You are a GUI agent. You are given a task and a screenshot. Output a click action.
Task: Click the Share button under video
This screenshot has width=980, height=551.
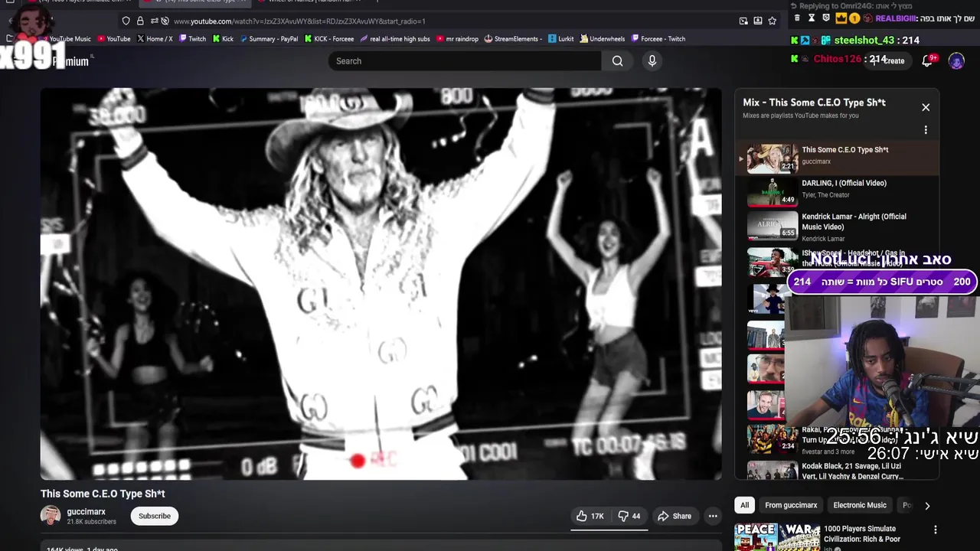coord(675,516)
